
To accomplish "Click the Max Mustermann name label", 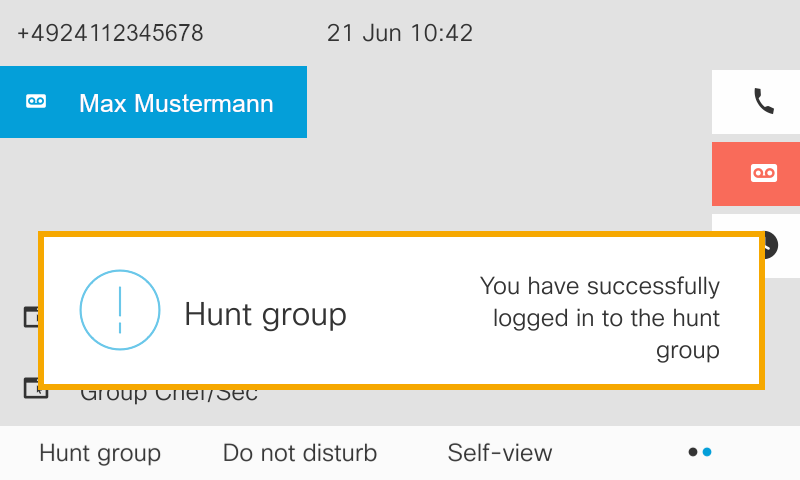I will pyautogui.click(x=176, y=103).
